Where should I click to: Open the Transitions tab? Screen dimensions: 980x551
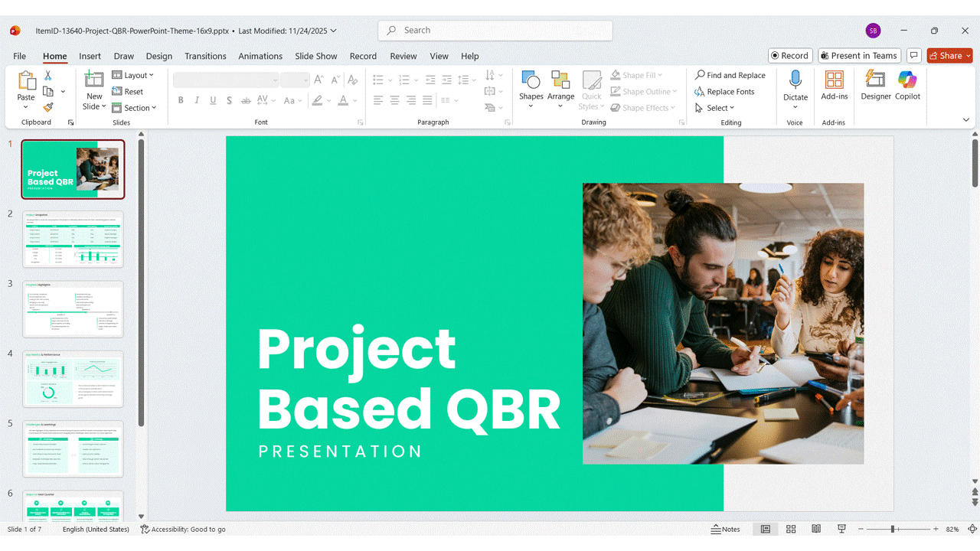pos(205,56)
